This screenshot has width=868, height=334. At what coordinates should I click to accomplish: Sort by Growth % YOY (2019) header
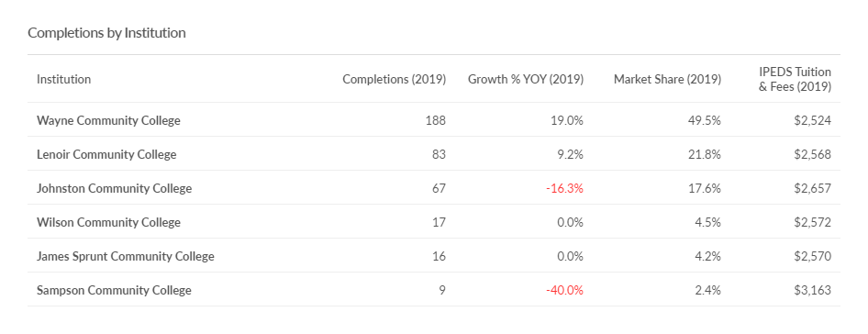pyautogui.click(x=526, y=79)
